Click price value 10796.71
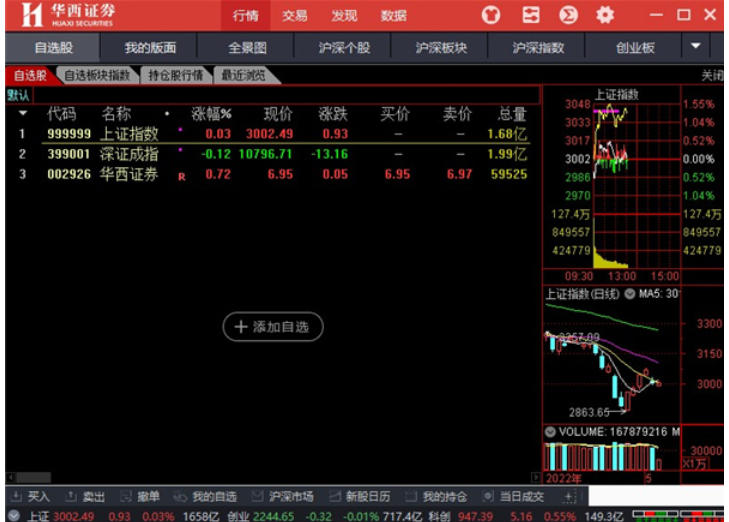The height and width of the screenshot is (522, 729). 265,154
